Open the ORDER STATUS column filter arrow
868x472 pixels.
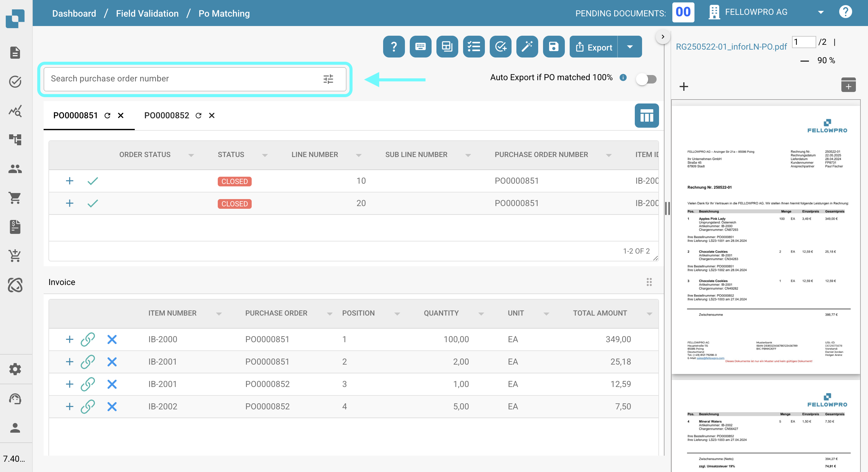[191, 155]
